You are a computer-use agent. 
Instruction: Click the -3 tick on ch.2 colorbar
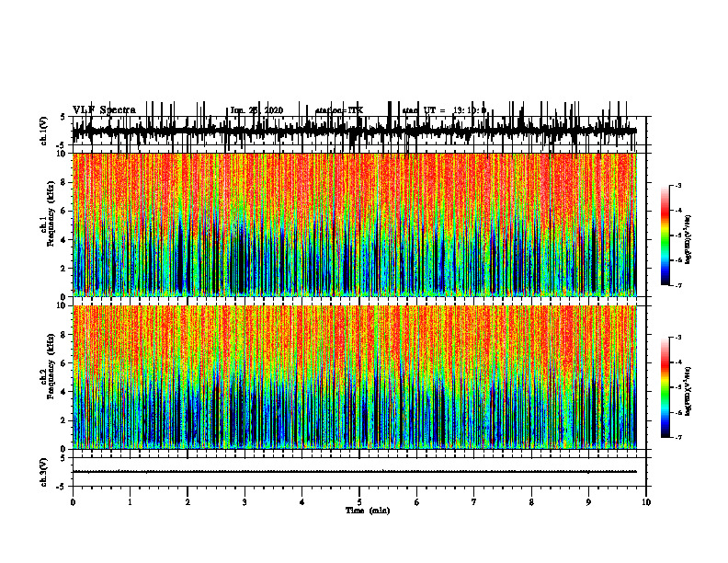(678, 338)
